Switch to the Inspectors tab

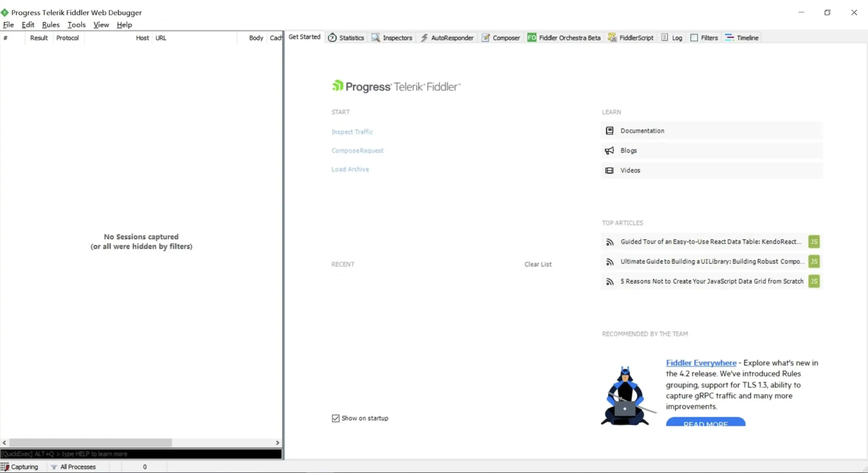click(x=392, y=38)
